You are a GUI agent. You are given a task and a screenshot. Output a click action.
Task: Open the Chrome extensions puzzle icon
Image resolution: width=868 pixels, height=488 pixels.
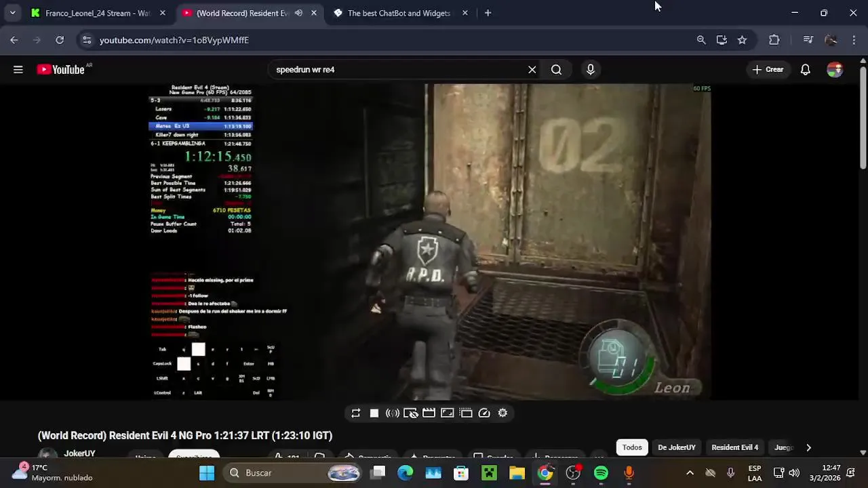click(x=774, y=40)
